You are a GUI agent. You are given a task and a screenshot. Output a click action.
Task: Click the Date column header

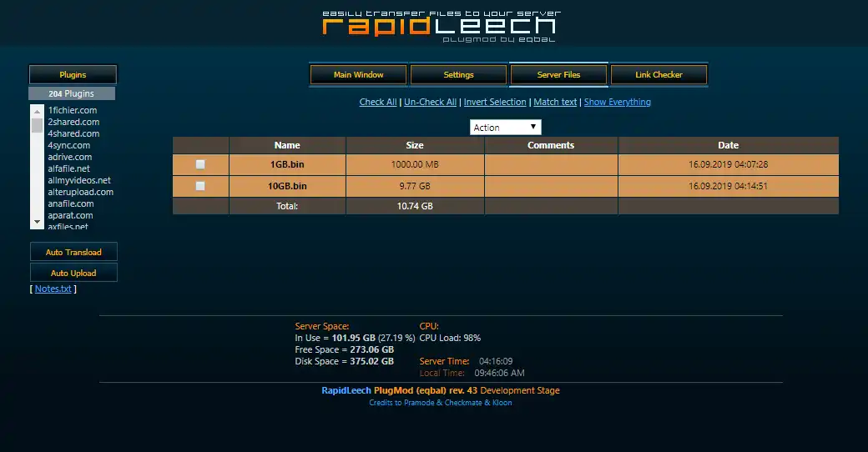coord(729,145)
